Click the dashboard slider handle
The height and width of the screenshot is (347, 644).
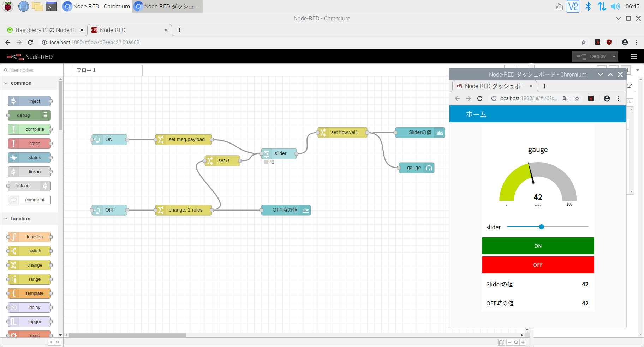(542, 227)
